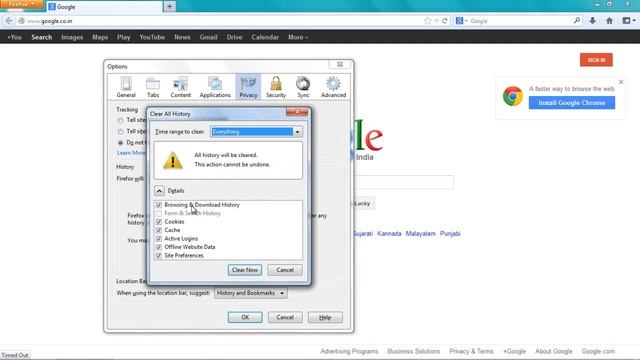Uncheck the Offline Website Data checkbox
The height and width of the screenshot is (360, 640).
click(x=159, y=247)
